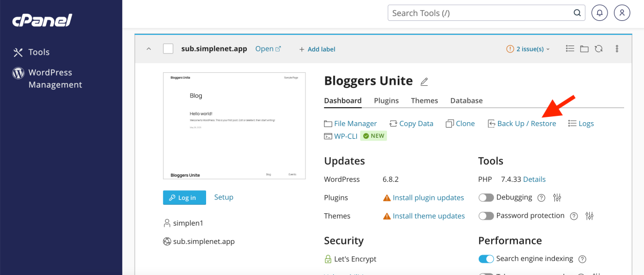Open the Logs link
Screen dimensions: 644x275
[x=581, y=123]
